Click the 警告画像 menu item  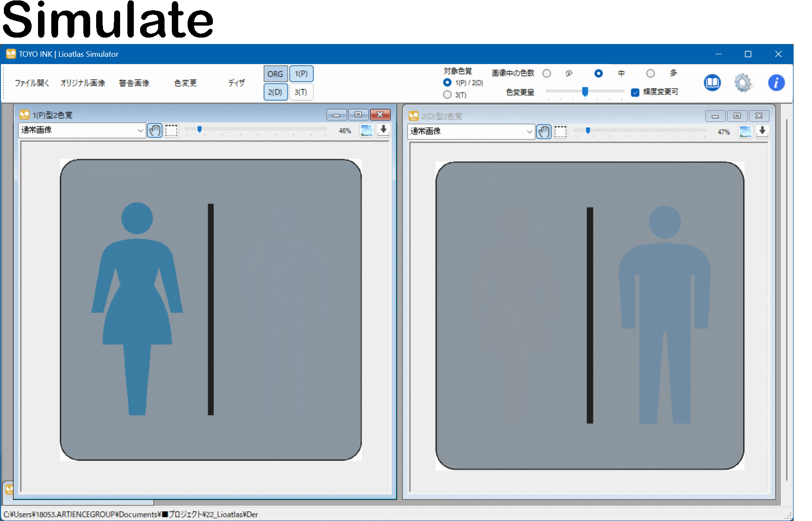click(x=134, y=83)
